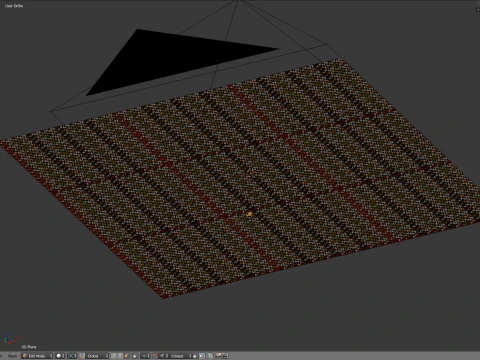Toggle limit selection to visible
The width and height of the screenshot is (480, 360).
(135, 356)
